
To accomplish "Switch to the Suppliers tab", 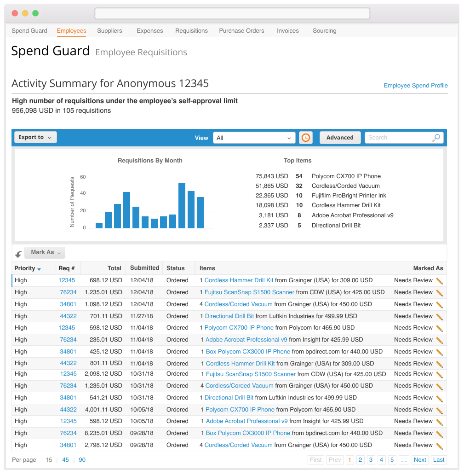I will coord(109,31).
